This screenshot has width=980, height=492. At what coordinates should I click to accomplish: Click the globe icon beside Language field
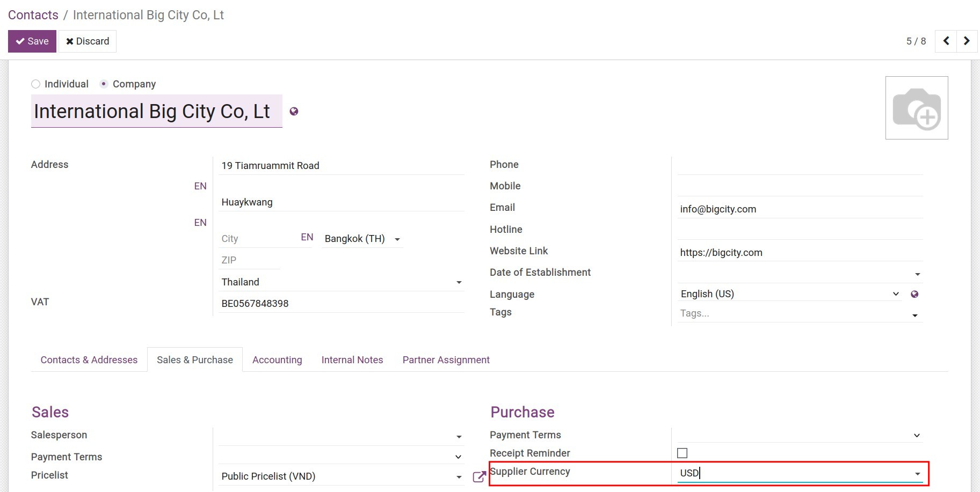coord(914,294)
